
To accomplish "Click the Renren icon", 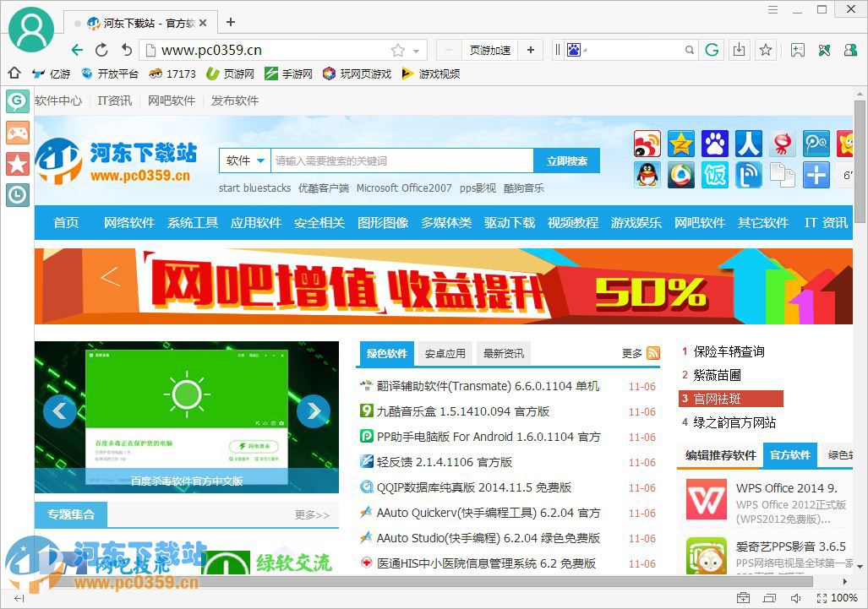I will [749, 144].
